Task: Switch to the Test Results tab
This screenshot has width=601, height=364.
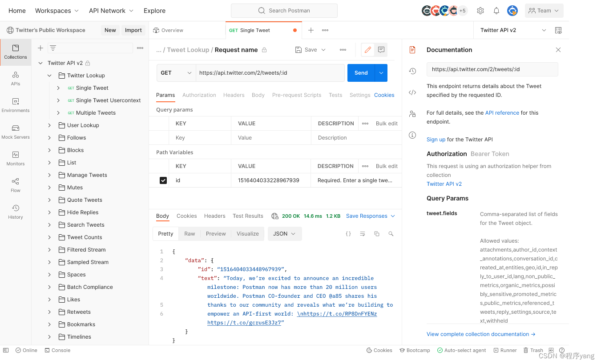Action: coord(248,216)
